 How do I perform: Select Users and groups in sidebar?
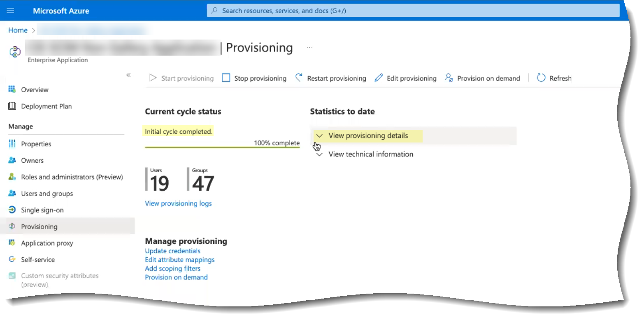tap(47, 194)
